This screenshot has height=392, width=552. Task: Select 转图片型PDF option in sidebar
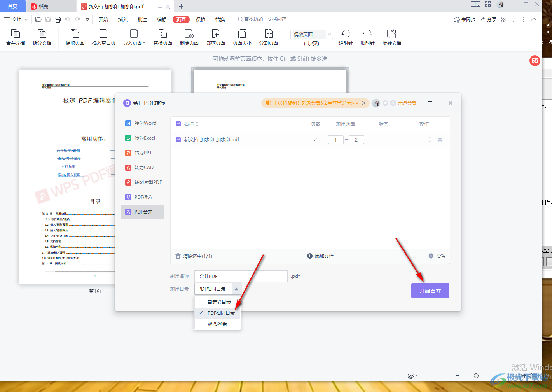pos(142,182)
